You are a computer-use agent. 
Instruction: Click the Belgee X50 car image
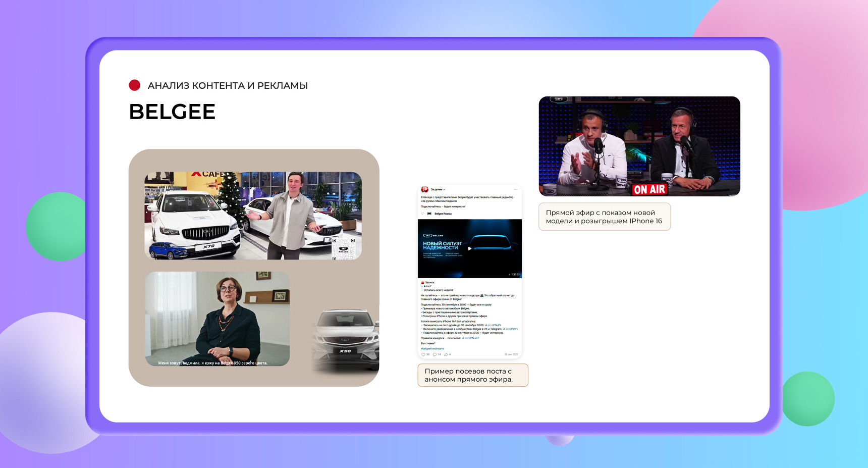pos(346,341)
